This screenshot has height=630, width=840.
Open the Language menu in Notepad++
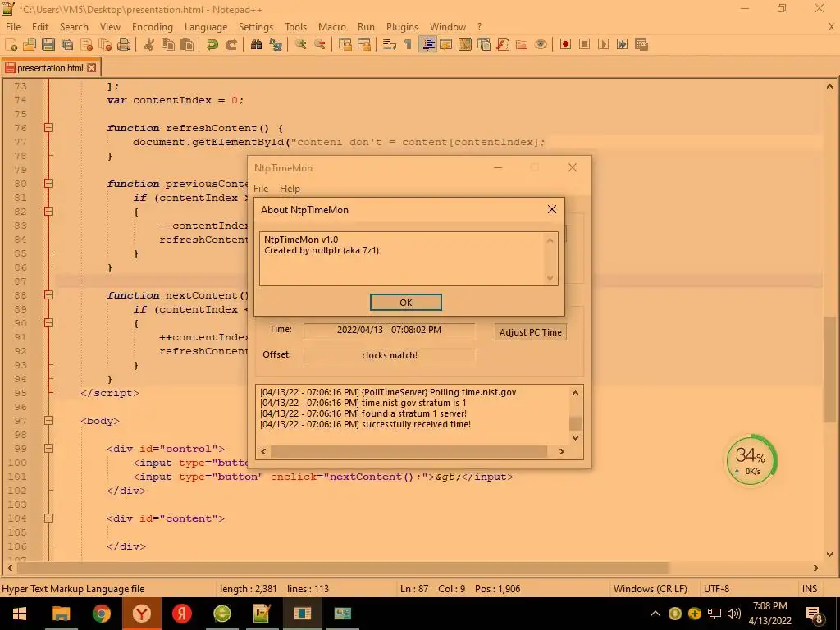[206, 27]
